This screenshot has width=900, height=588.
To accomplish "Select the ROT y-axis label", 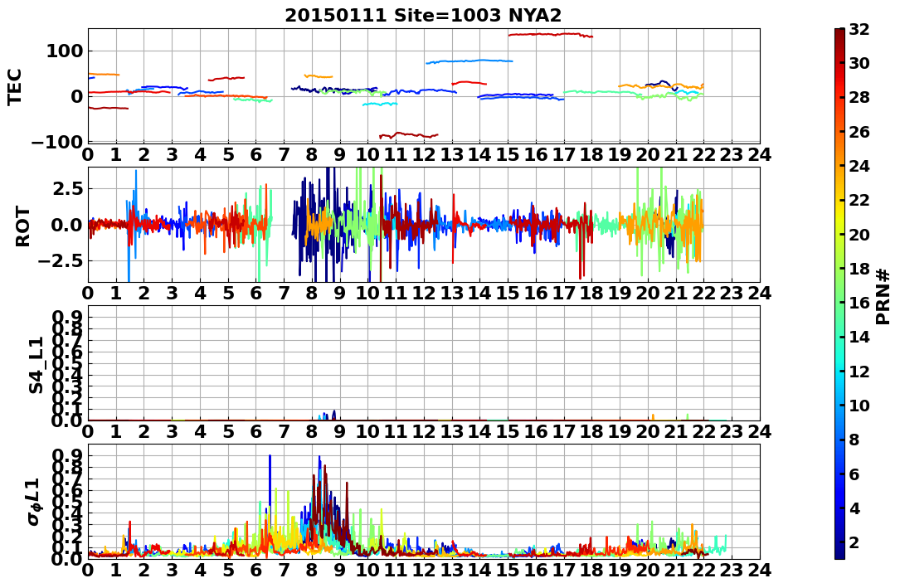I will [22, 226].
